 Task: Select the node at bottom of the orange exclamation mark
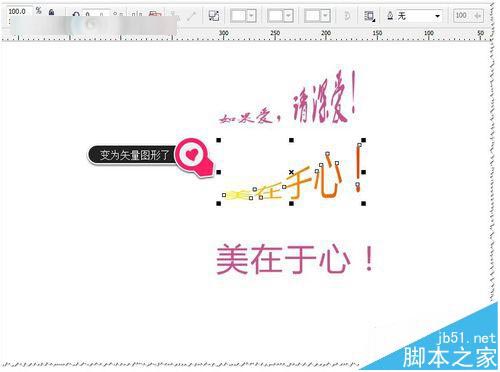357,184
